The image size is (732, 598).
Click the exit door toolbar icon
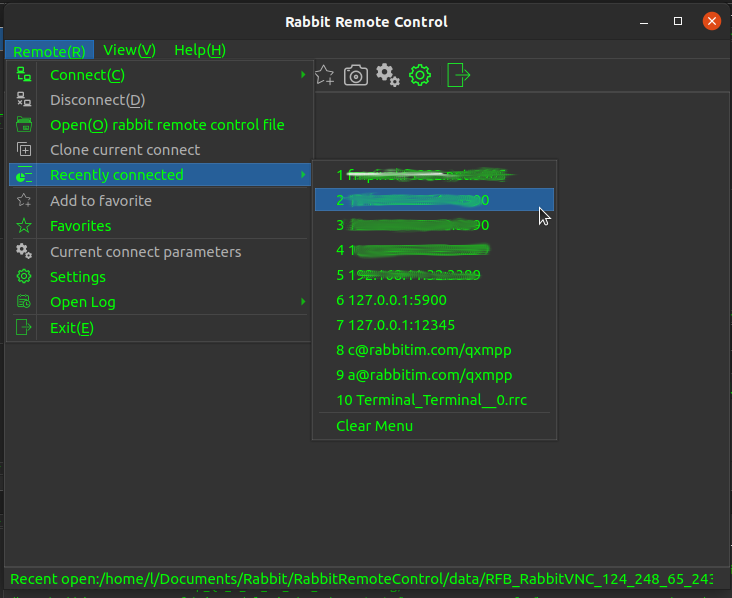coord(458,75)
